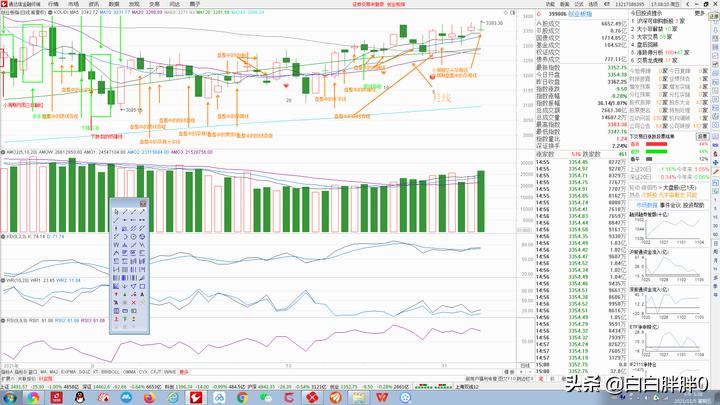Open the 交易 menu
720x405 pixels.
(154, 4)
